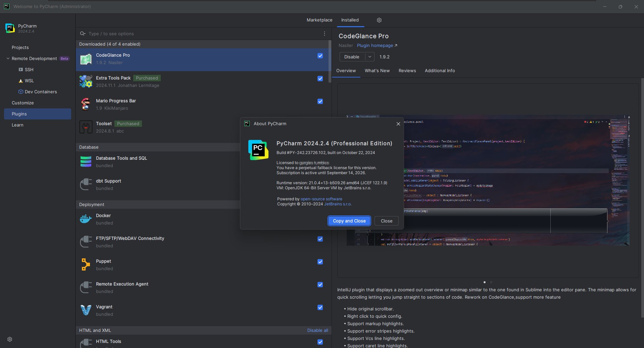Open the plugin search options kebab menu
Viewport: 644px width, 348px height.
[x=324, y=34]
